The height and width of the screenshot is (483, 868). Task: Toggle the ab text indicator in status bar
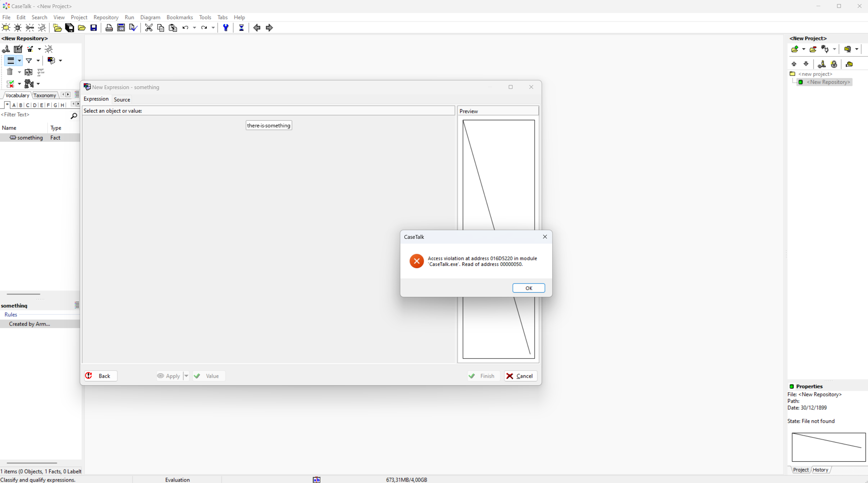(316, 480)
